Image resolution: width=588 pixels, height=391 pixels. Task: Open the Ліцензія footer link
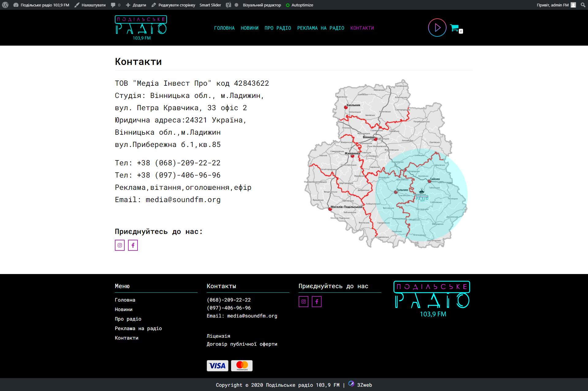tap(218, 336)
